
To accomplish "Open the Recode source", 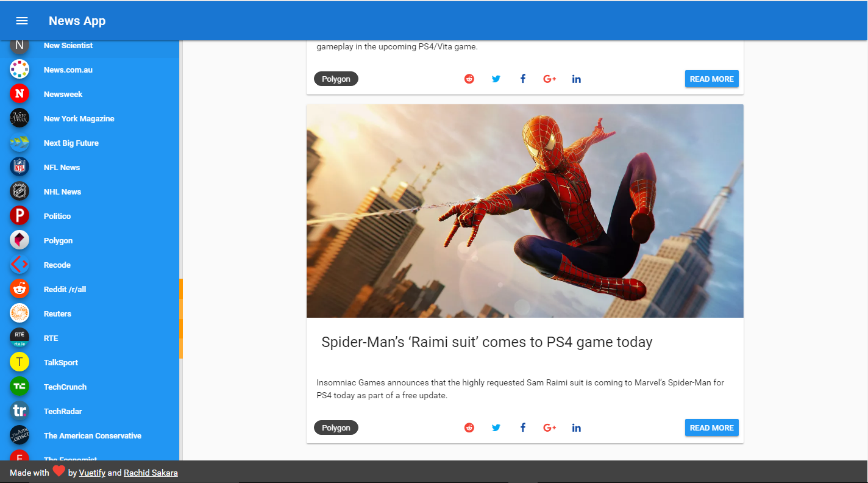I will (x=90, y=265).
